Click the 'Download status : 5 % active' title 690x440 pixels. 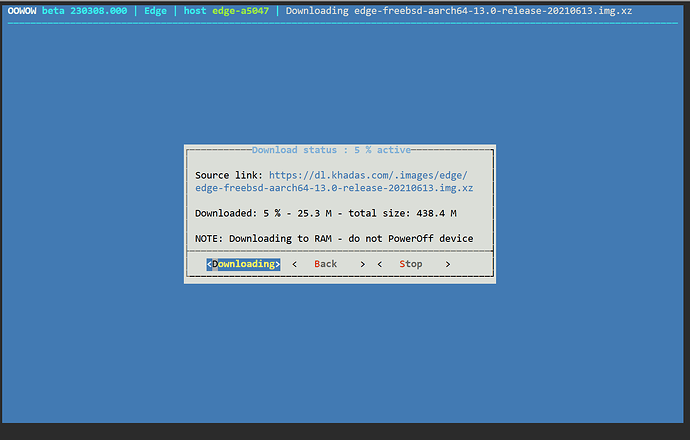(x=331, y=150)
